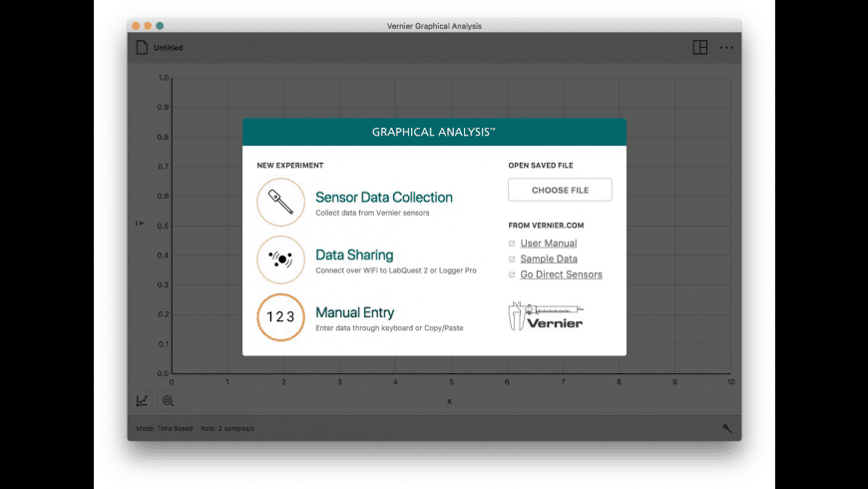
Task: Click the Data Sharing wireless icon
Action: point(280,259)
